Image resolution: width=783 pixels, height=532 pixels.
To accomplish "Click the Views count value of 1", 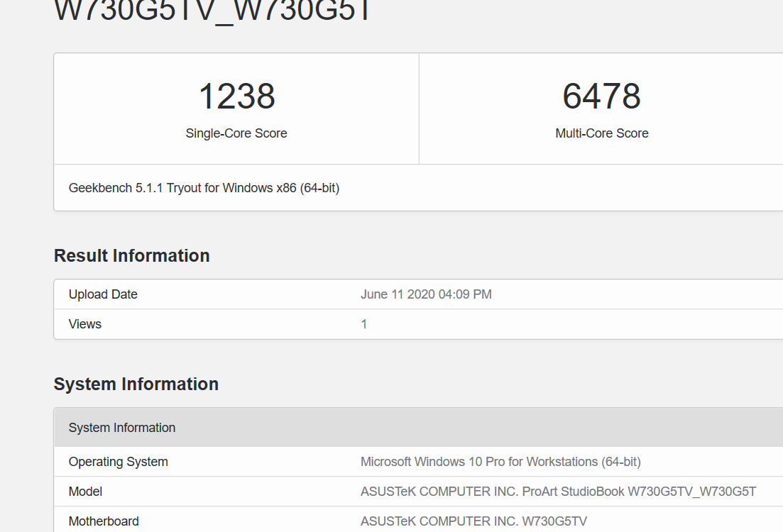I will 364,324.
